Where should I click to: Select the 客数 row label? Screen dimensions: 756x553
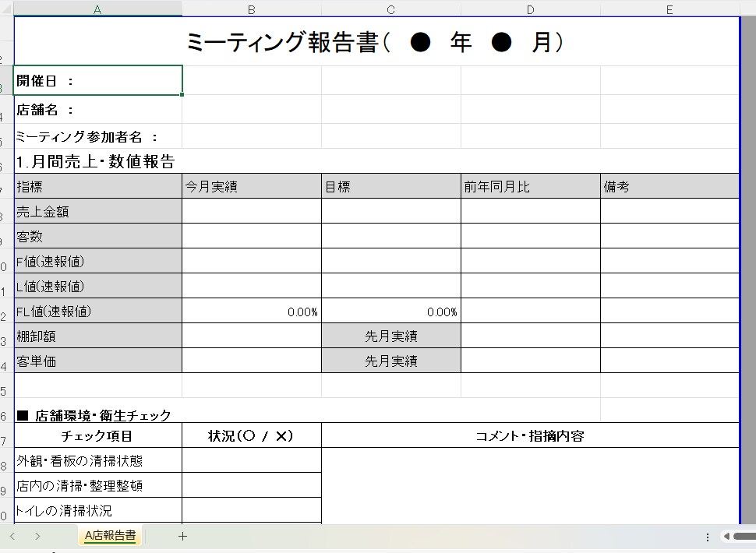click(98, 236)
